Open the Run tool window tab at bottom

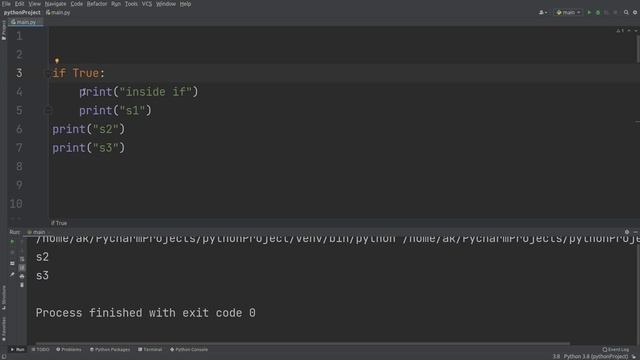[x=17, y=350]
